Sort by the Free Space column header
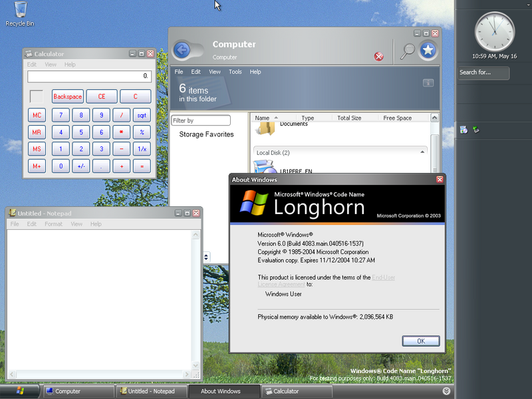 [397, 118]
